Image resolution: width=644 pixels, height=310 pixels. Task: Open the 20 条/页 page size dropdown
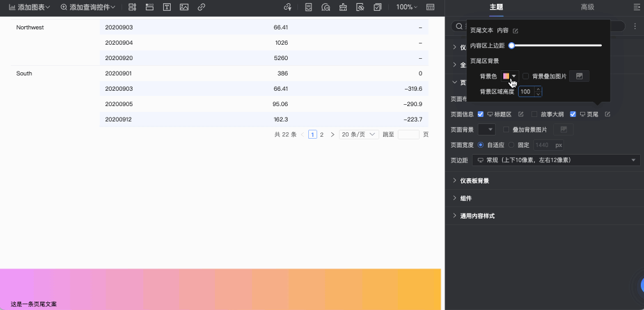359,135
